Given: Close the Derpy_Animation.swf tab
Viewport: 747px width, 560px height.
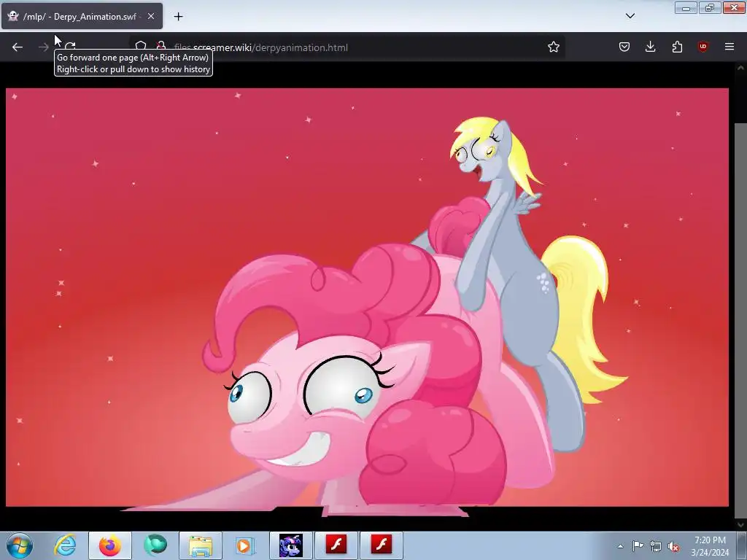Looking at the screenshot, I should point(150,16).
